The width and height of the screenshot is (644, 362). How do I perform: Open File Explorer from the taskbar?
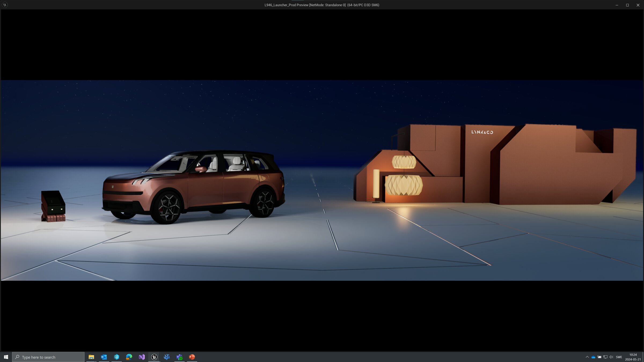(x=91, y=357)
